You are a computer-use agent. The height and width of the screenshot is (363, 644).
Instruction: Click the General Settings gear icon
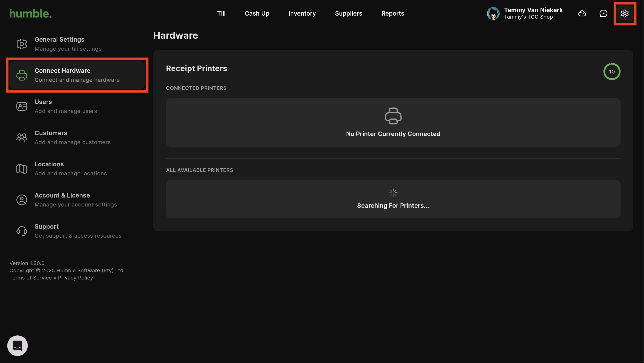[x=22, y=44]
